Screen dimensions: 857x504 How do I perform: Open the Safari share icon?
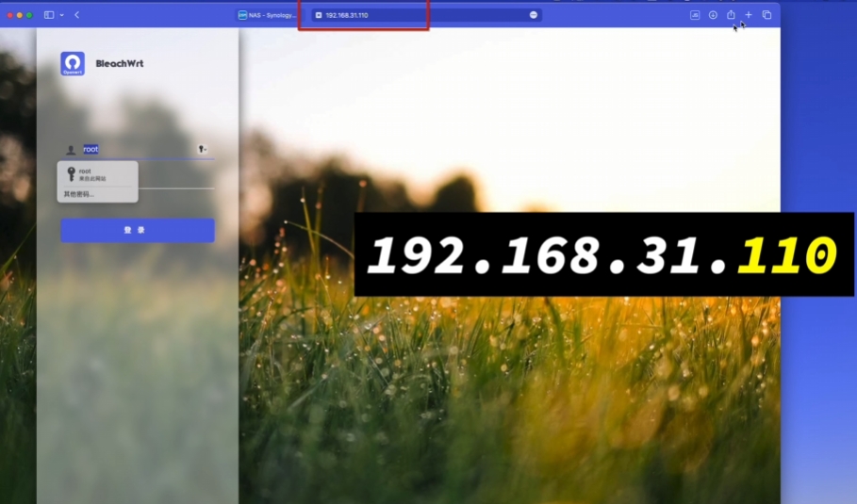(x=731, y=15)
